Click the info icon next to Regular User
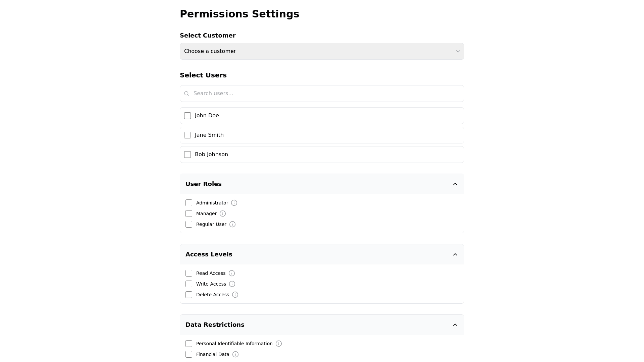This screenshot has height=362, width=644. (232, 224)
